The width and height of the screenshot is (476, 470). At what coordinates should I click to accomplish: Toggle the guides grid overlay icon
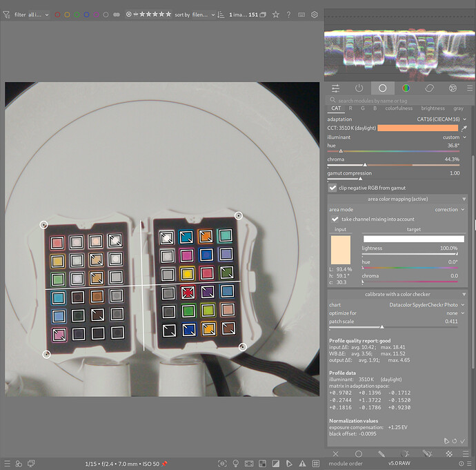click(316, 464)
